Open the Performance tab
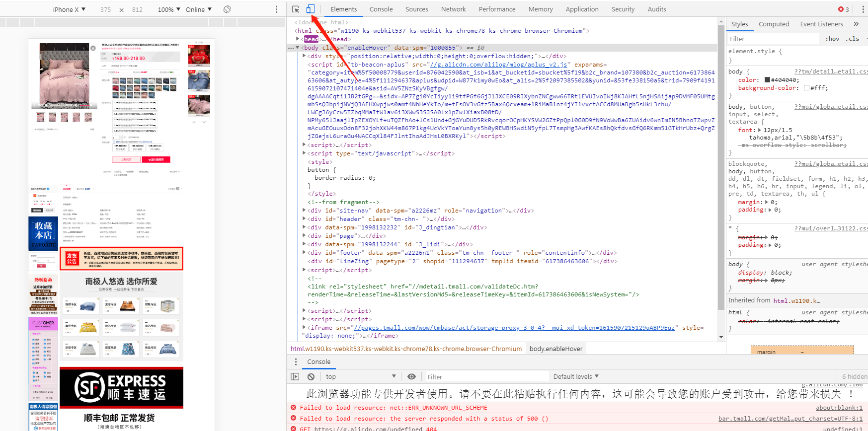The height and width of the screenshot is (431, 868). [497, 9]
